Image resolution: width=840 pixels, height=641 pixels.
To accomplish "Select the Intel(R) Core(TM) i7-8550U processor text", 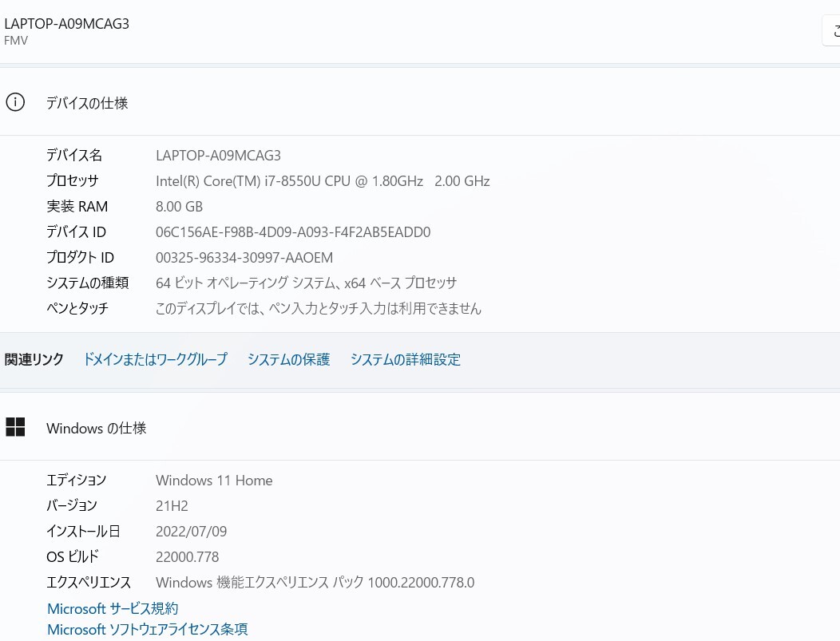I will (323, 181).
